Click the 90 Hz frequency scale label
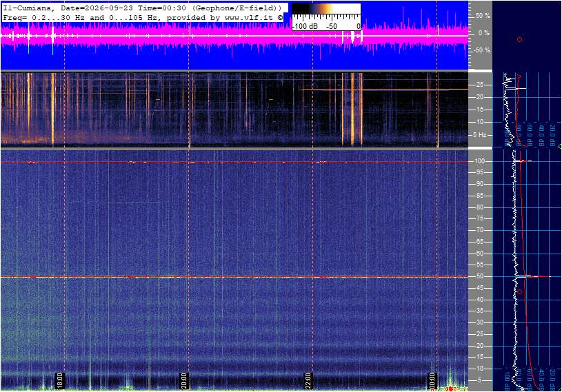562x392 pixels. point(479,184)
